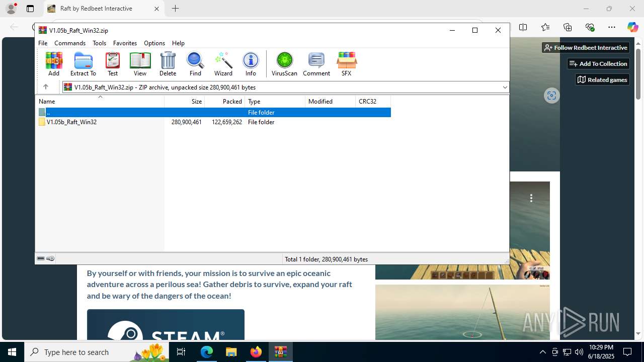Run VirusScan on the archive
This screenshot has height=362, width=644.
pos(284,64)
